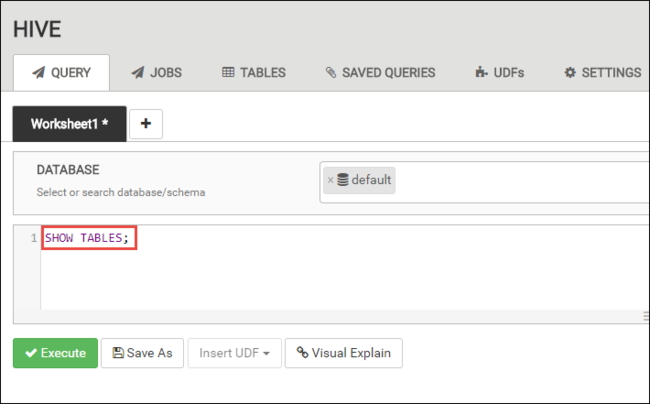This screenshot has height=404, width=650.
Task: Click the database stack icon on default tag
Action: click(343, 180)
